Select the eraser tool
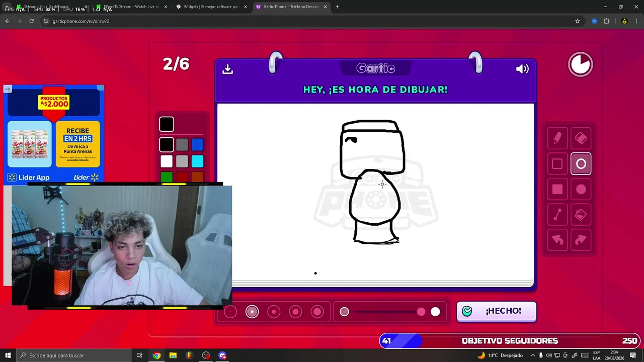Viewport: 644px width, 362px height. (x=581, y=138)
